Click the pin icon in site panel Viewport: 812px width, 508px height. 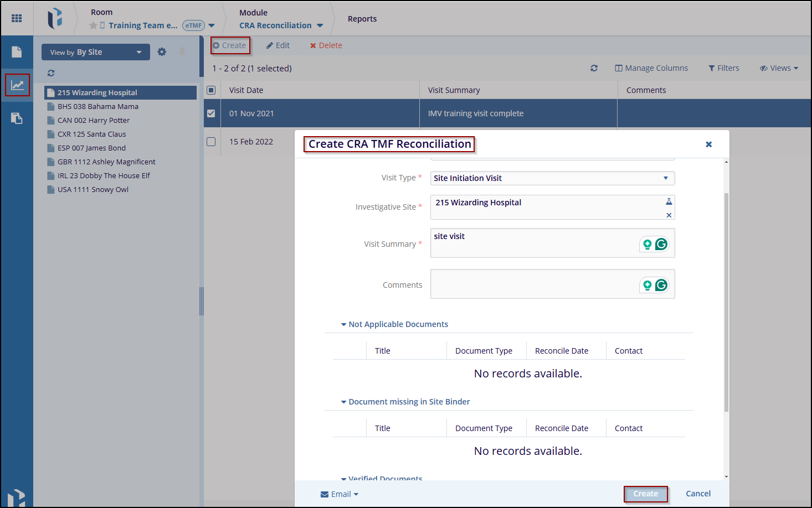(182, 52)
